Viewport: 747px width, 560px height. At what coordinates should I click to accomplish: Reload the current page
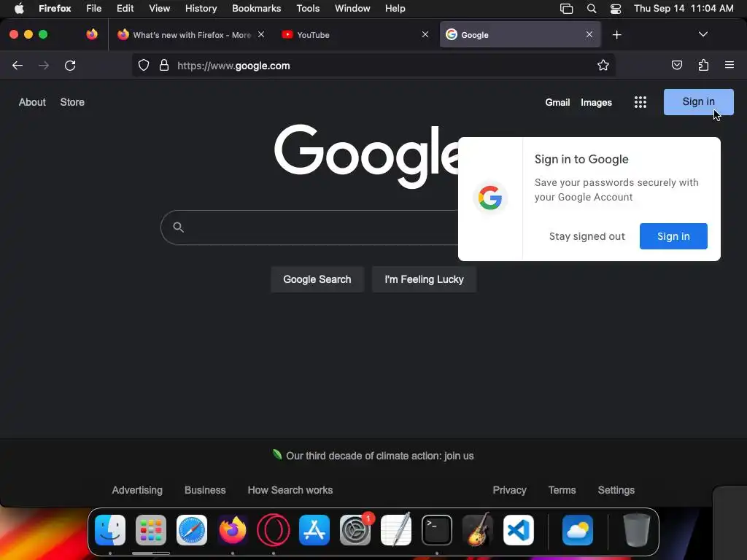coord(70,65)
